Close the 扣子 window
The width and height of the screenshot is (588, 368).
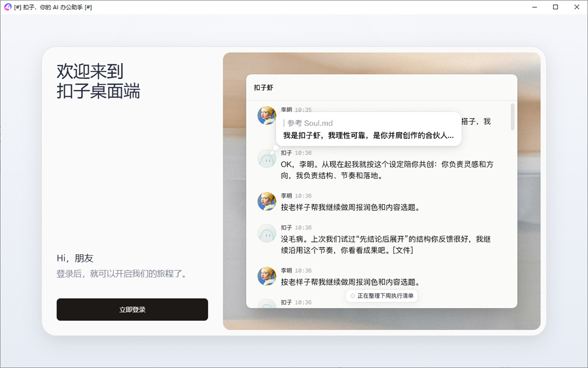coord(577,7)
